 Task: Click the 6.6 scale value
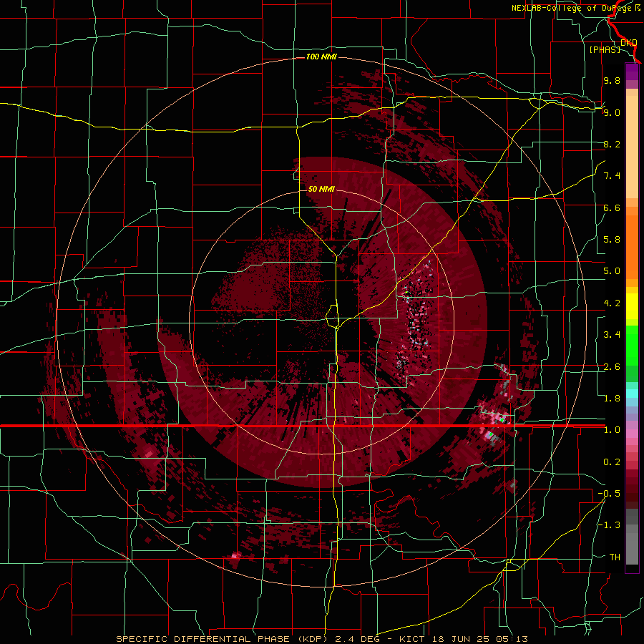(612, 208)
